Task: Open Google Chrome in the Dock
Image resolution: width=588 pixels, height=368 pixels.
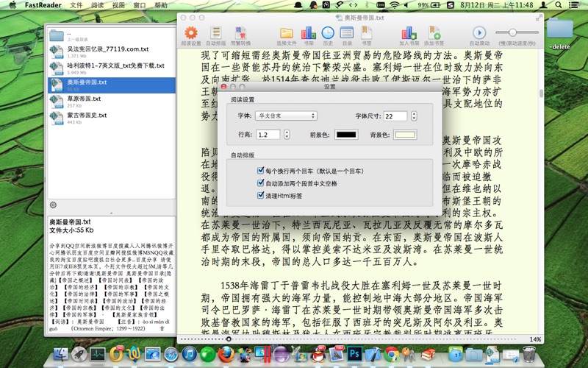Action: pos(392,354)
